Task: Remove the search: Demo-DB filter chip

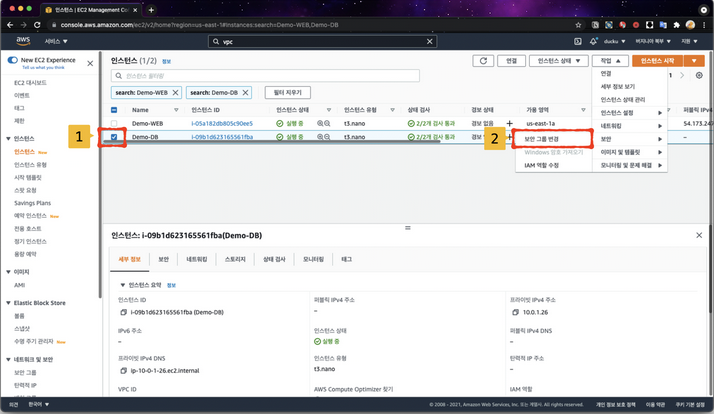Action: [245, 92]
